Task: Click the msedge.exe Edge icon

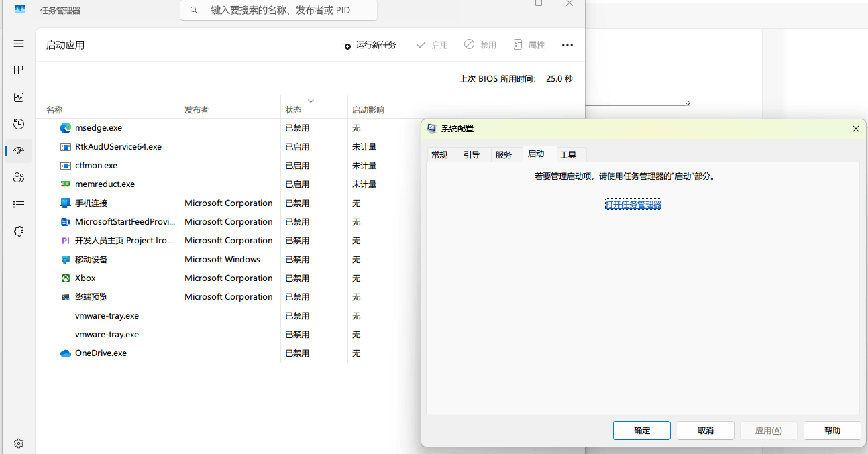Action: (66, 128)
